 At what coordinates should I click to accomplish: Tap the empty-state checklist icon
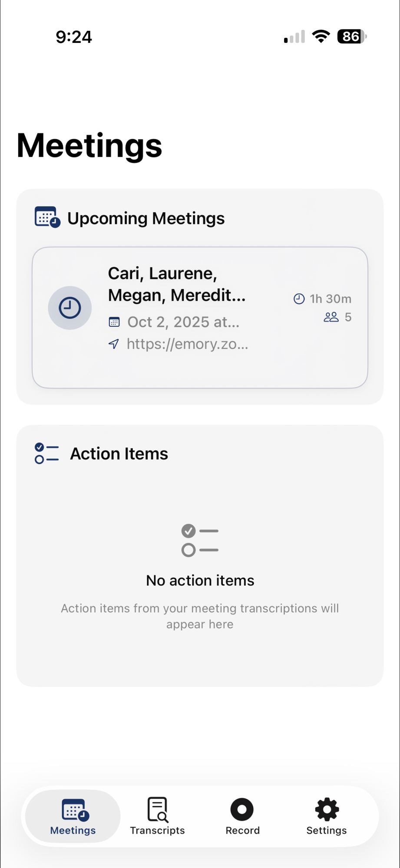[x=200, y=540]
